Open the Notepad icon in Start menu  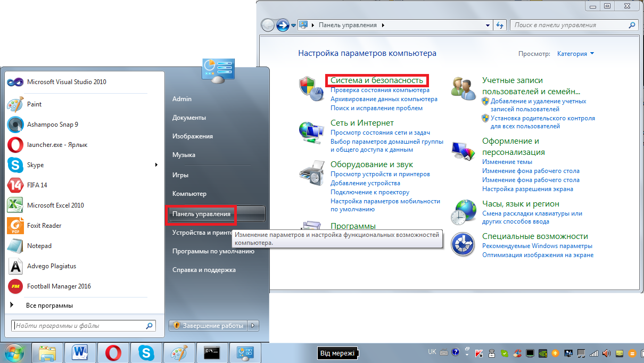15,246
